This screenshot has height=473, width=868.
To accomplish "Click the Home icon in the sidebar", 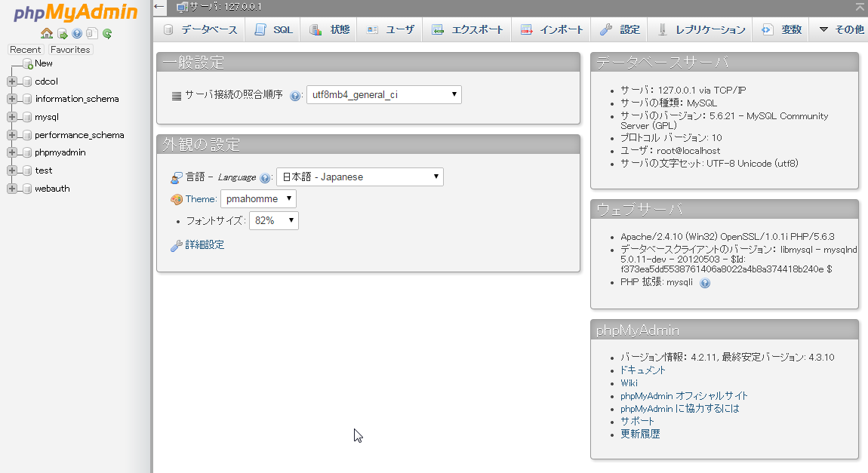I will (47, 33).
